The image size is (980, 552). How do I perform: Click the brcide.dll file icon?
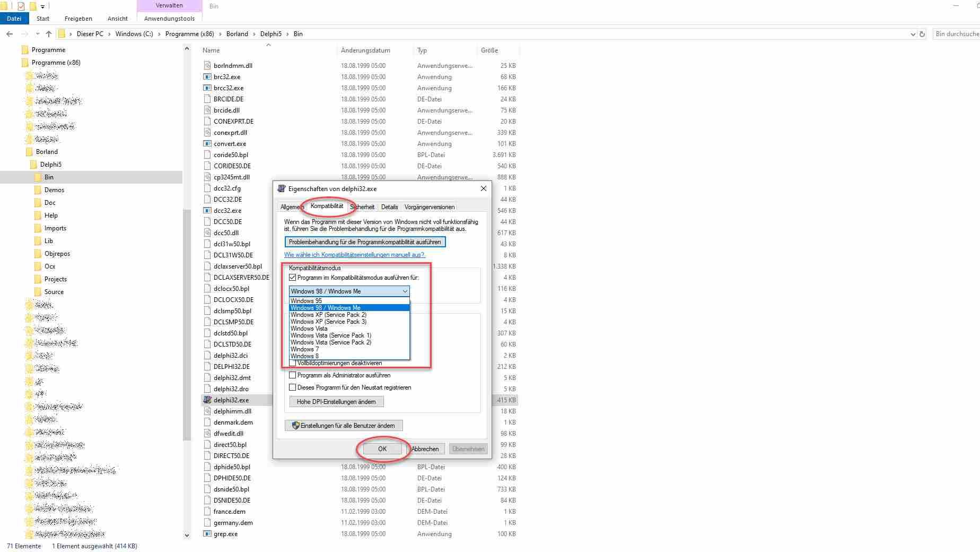pyautogui.click(x=207, y=110)
